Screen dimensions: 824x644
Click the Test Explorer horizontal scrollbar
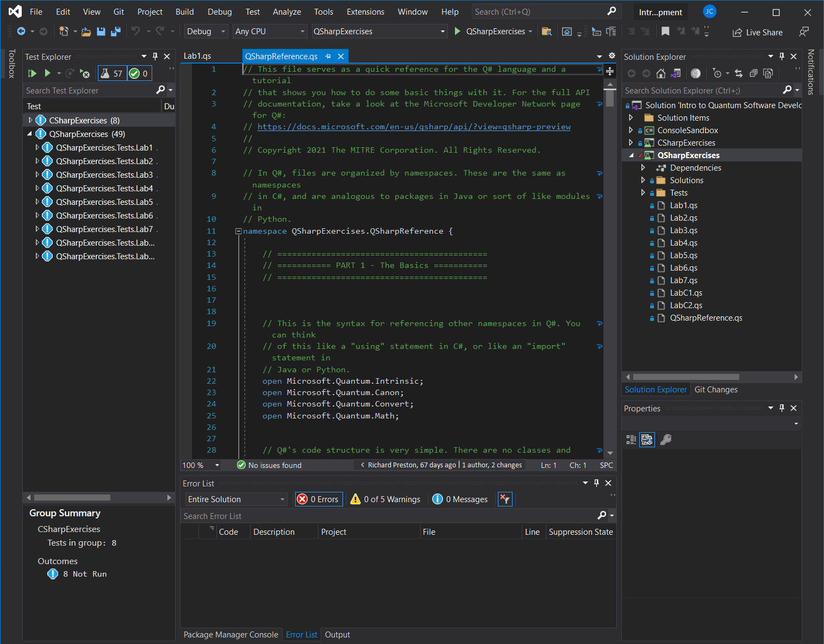coord(72,497)
